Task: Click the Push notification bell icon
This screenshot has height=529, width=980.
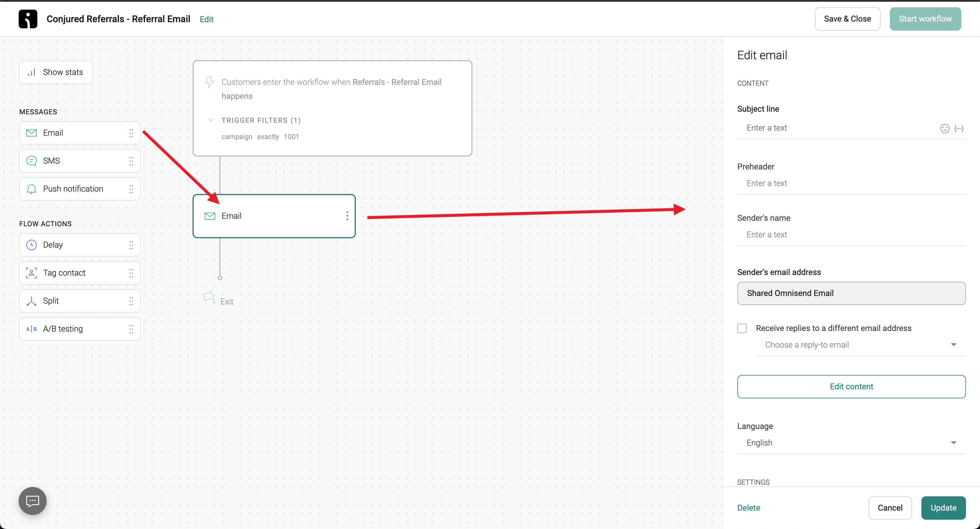Action: [32, 189]
